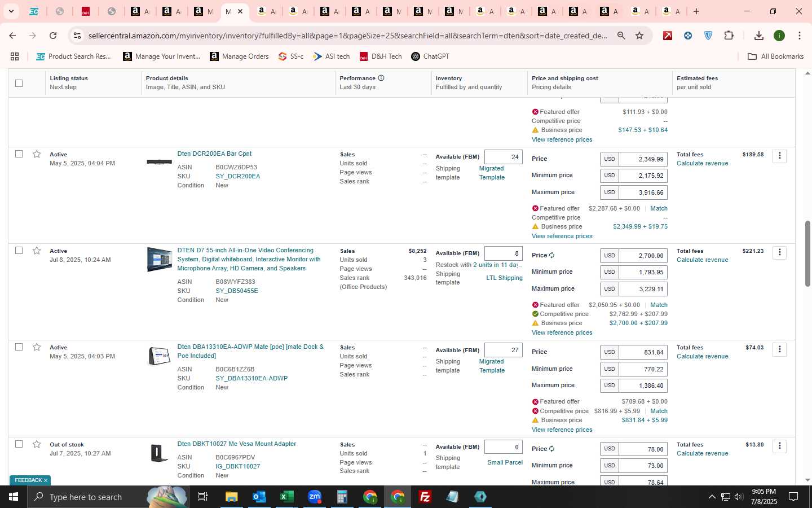Open FileZilla from the taskbar
The height and width of the screenshot is (508, 812).
tap(425, 497)
